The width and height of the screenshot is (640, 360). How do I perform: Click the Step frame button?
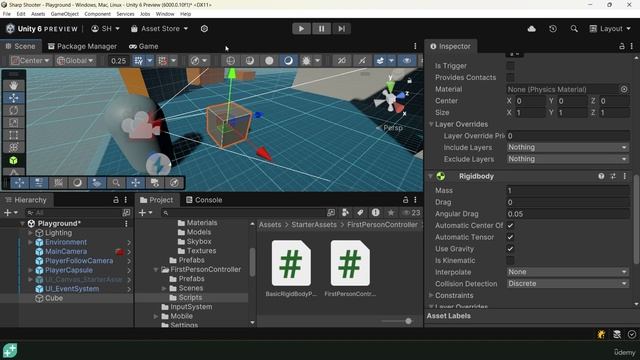341,29
